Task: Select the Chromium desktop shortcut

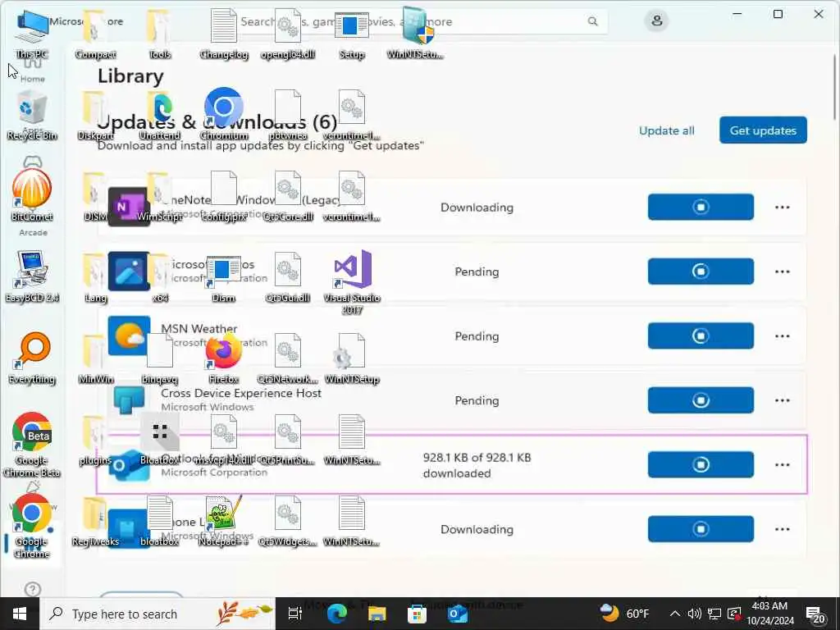Action: [x=224, y=115]
